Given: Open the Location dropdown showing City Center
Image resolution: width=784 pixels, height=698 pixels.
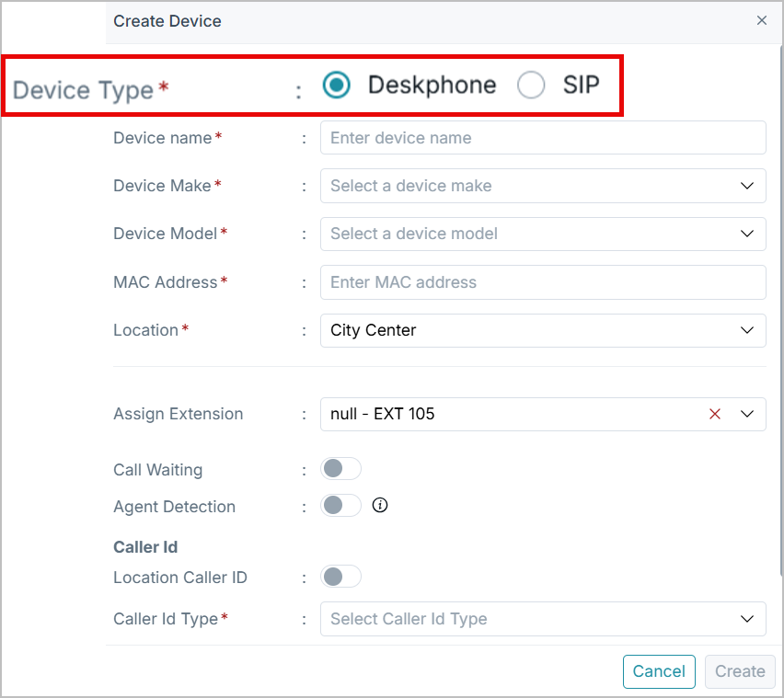Looking at the screenshot, I should [x=543, y=330].
